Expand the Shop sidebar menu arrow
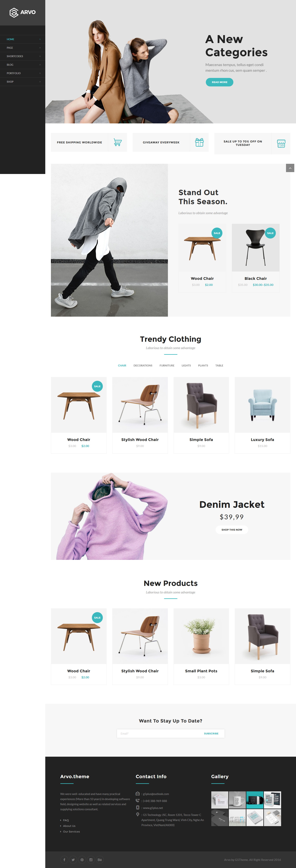This screenshot has height=868, width=296. coord(40,82)
